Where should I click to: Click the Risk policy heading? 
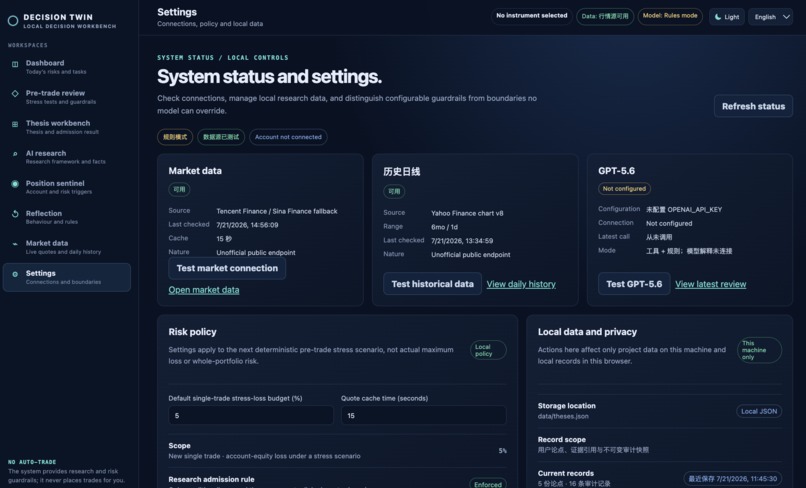pos(192,332)
